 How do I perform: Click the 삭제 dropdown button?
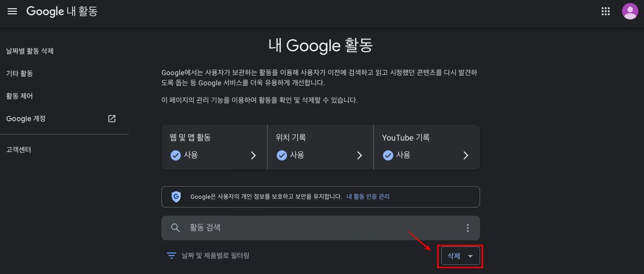461,256
